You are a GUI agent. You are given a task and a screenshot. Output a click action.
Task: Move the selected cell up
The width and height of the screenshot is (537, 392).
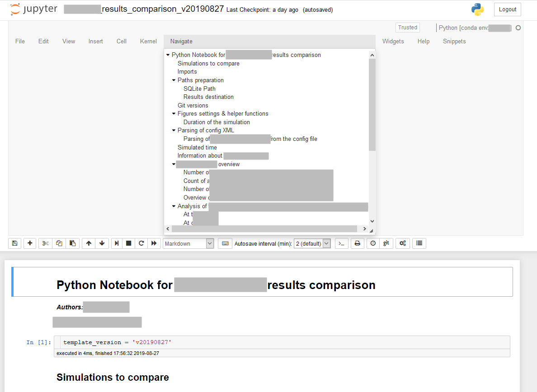(x=89, y=243)
